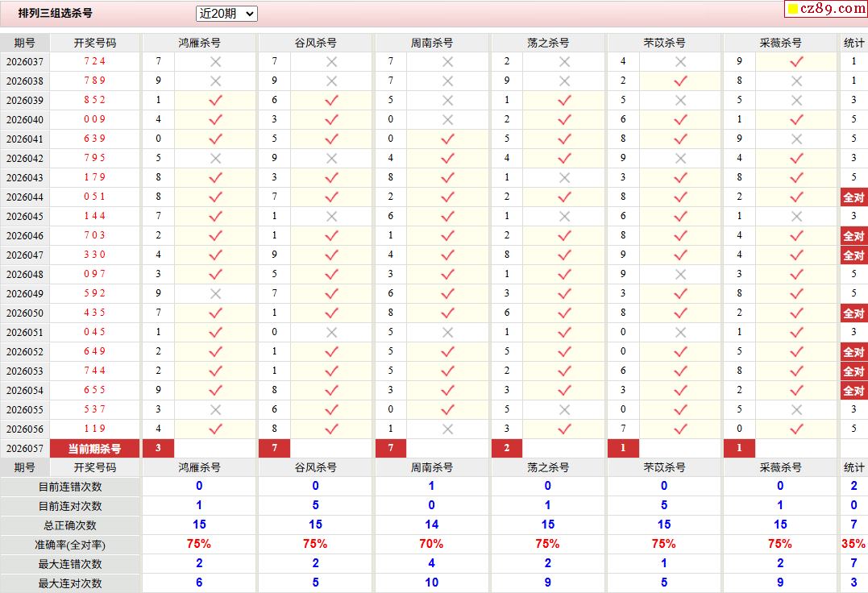Click the top 开奖号码 column header
Image resolution: width=868 pixels, height=593 pixels.
pyautogui.click(x=95, y=43)
